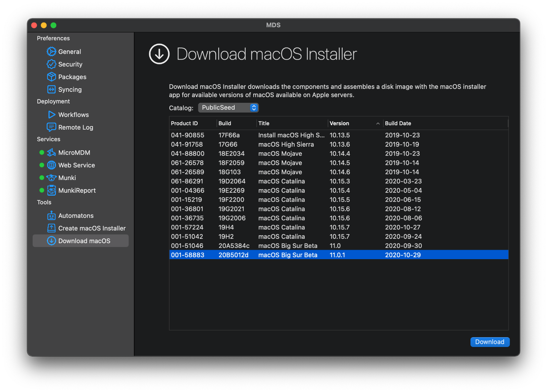Toggle the Web Service status indicator
The height and width of the screenshot is (392, 547).
[x=42, y=165]
